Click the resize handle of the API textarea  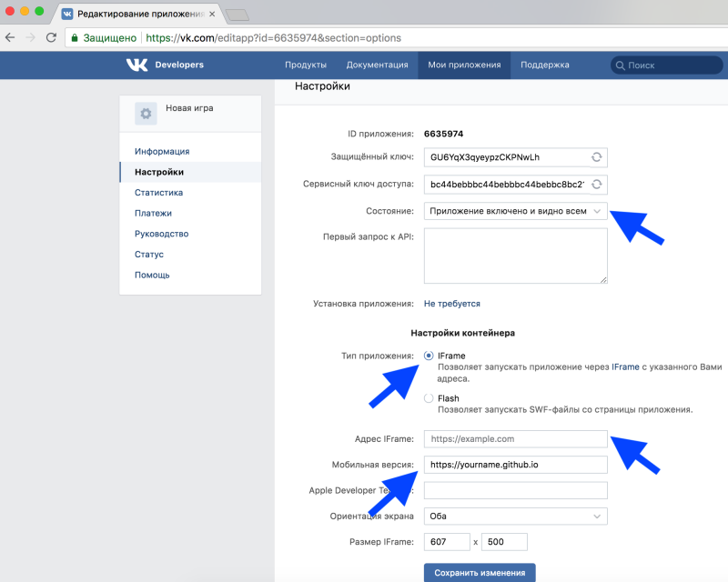coord(603,279)
